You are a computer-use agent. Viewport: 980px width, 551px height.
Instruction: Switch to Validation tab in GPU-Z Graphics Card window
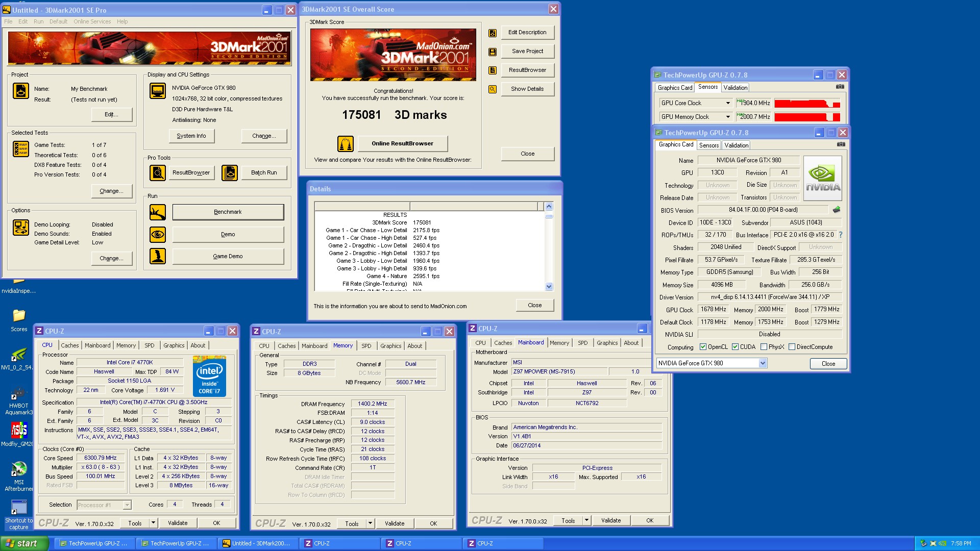[736, 145]
